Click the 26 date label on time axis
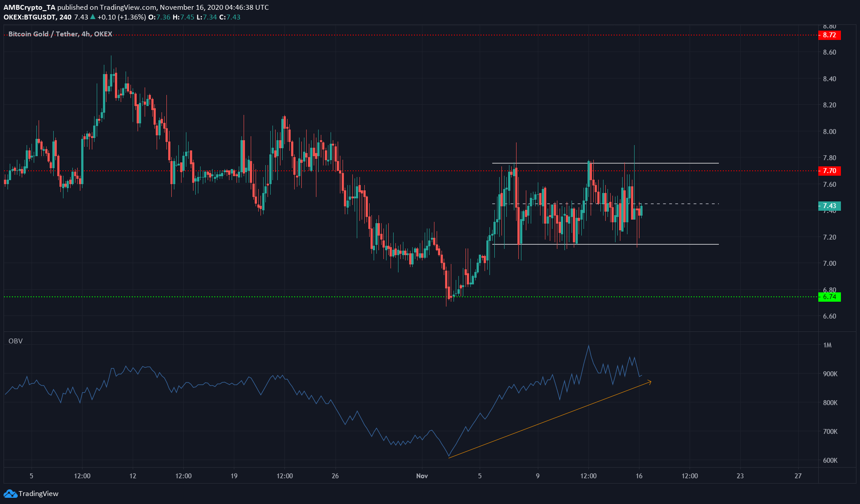This screenshot has height=504, width=860. click(335, 476)
